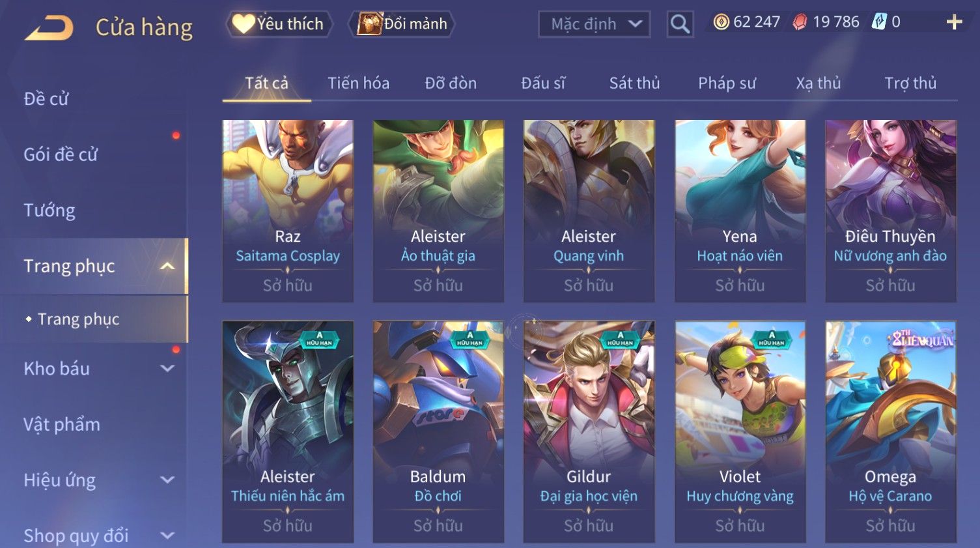The image size is (980, 548).
Task: Open Đổi mảnh fragment exchange
Action: [x=402, y=24]
